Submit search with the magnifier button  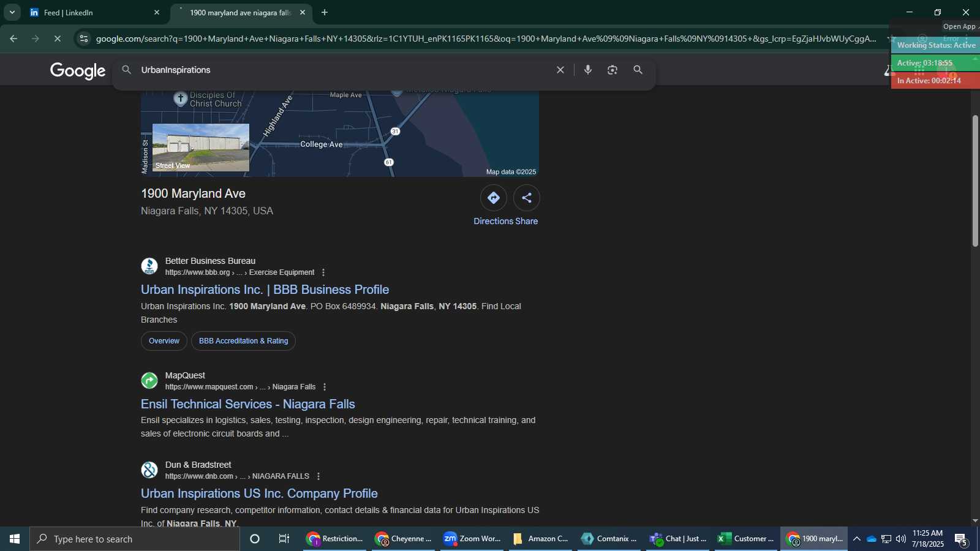coord(638,70)
